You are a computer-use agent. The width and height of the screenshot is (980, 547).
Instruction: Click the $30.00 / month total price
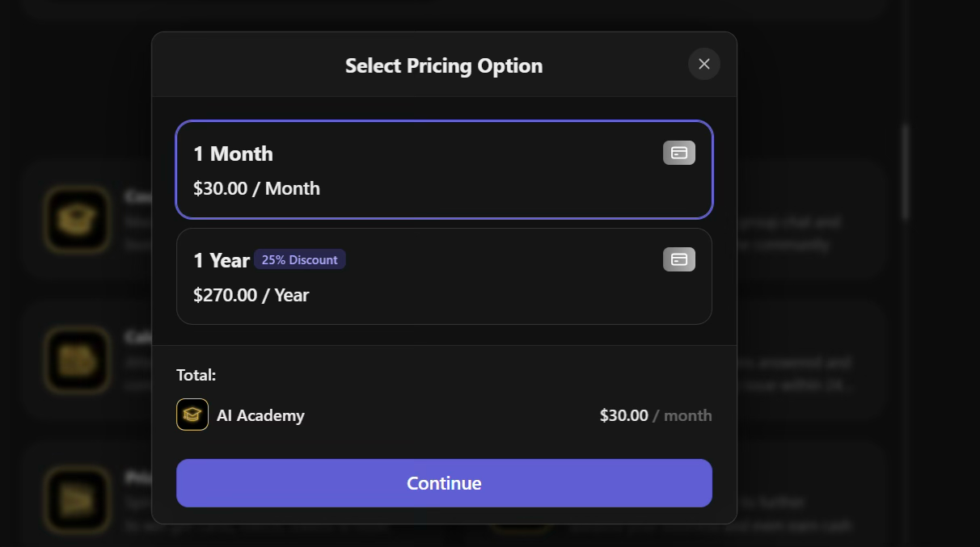tap(656, 414)
